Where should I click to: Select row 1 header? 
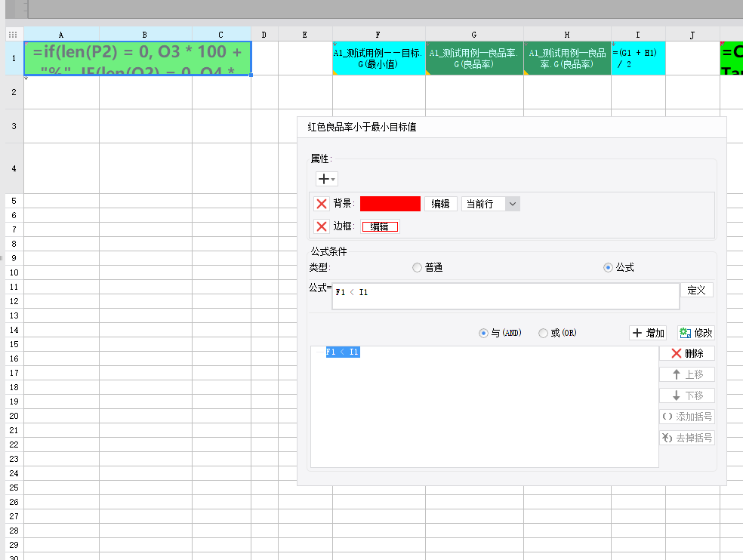(14, 58)
